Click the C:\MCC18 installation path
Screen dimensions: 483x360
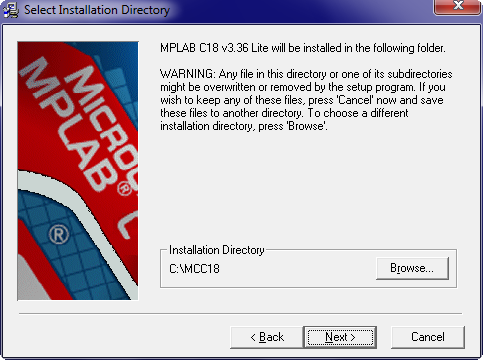pyautogui.click(x=194, y=269)
